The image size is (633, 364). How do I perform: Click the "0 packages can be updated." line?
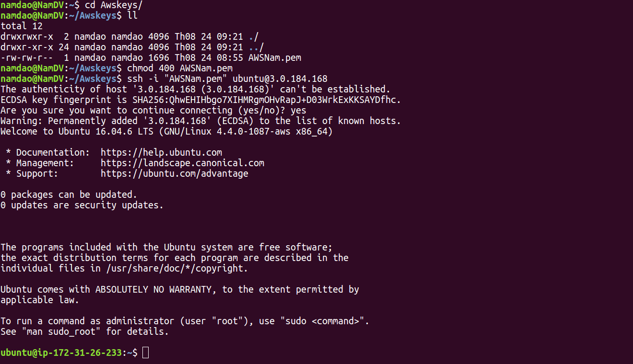(69, 194)
